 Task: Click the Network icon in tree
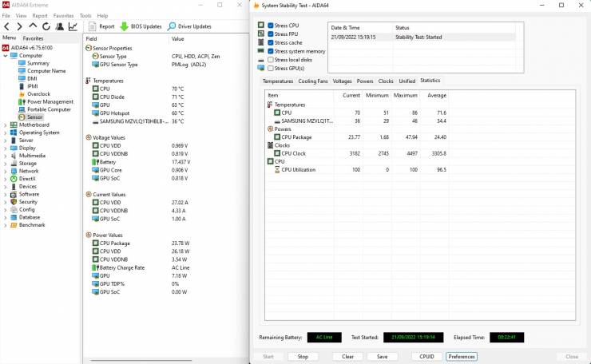pos(14,171)
